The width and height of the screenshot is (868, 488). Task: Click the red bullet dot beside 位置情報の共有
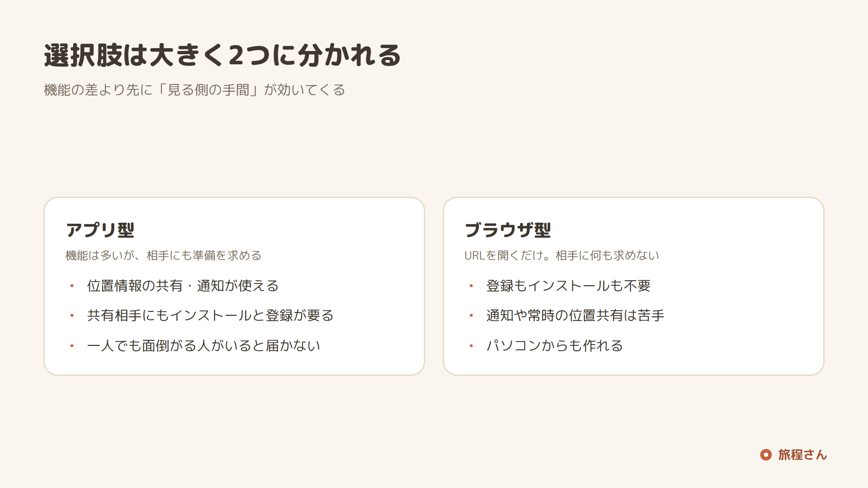(x=72, y=286)
